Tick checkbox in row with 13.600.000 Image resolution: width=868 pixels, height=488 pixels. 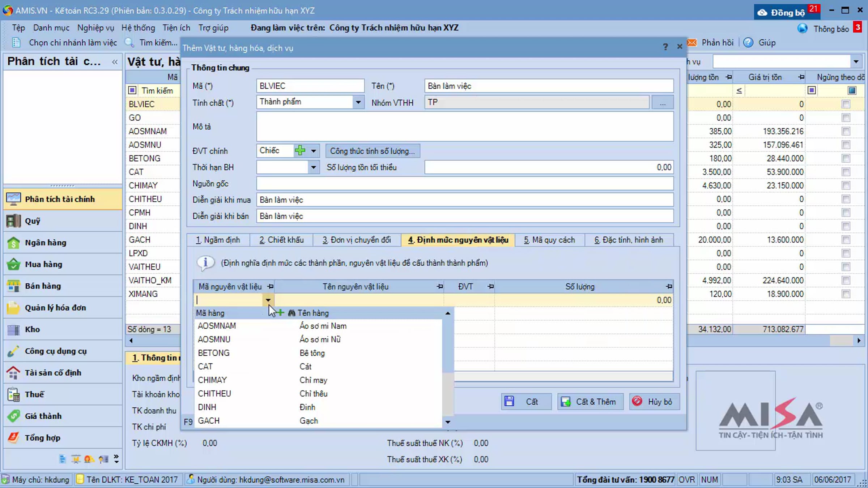pyautogui.click(x=846, y=240)
